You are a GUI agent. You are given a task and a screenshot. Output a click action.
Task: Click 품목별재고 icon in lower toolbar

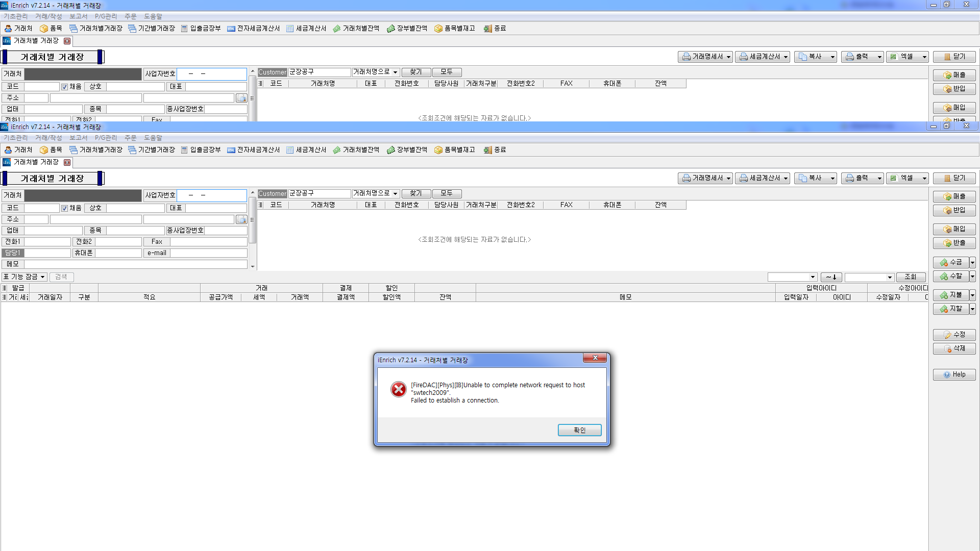(438, 150)
